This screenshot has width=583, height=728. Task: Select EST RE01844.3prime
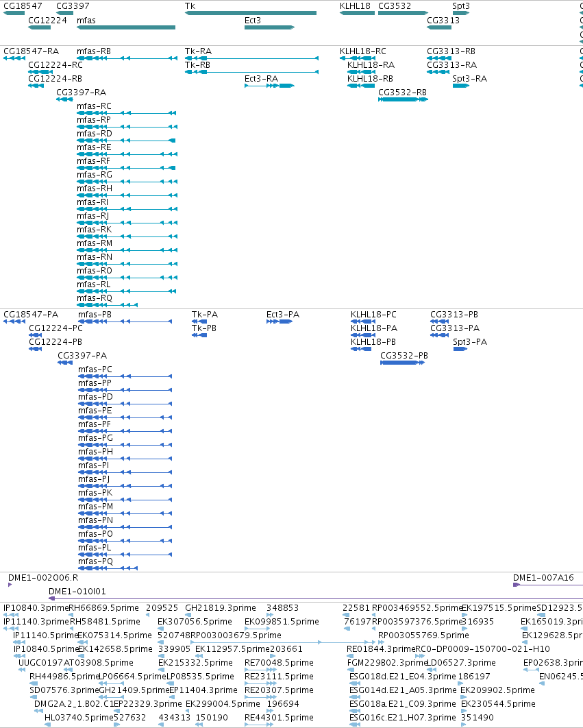[381, 649]
